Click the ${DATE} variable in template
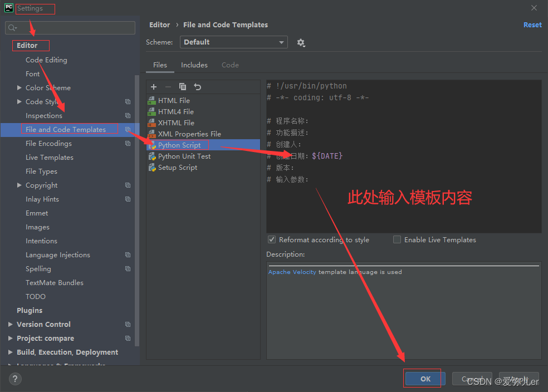This screenshot has height=392, width=548. [327, 156]
